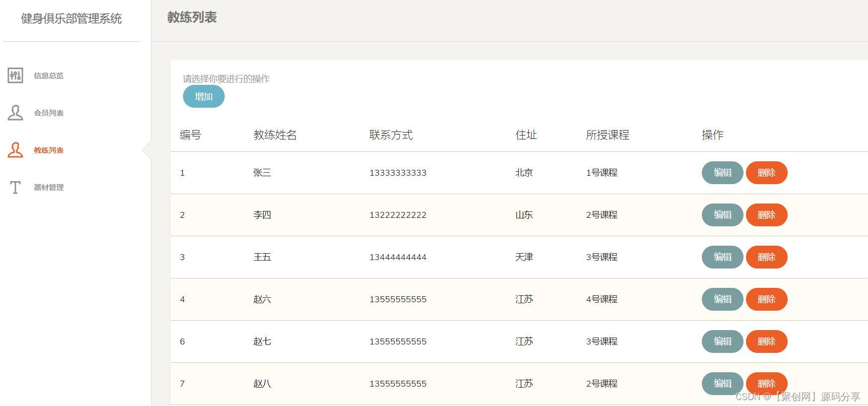Delete coach 李四 with 删除 button
The width and height of the screenshot is (868, 406).
coord(767,215)
